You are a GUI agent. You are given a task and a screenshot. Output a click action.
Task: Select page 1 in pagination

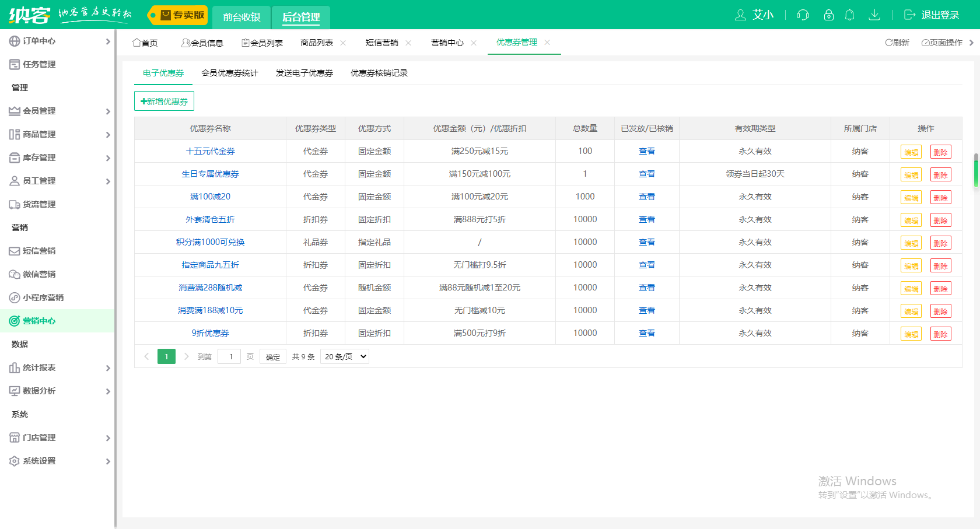(x=166, y=356)
